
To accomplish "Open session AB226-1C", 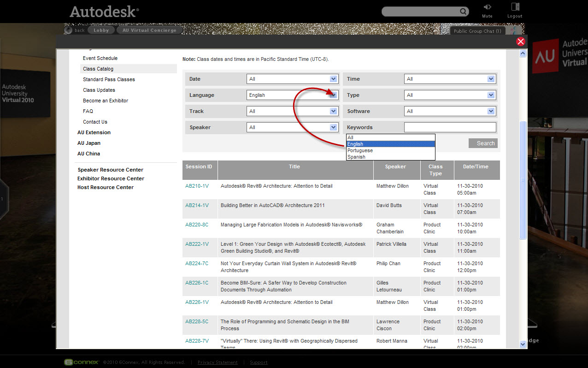I will click(197, 283).
